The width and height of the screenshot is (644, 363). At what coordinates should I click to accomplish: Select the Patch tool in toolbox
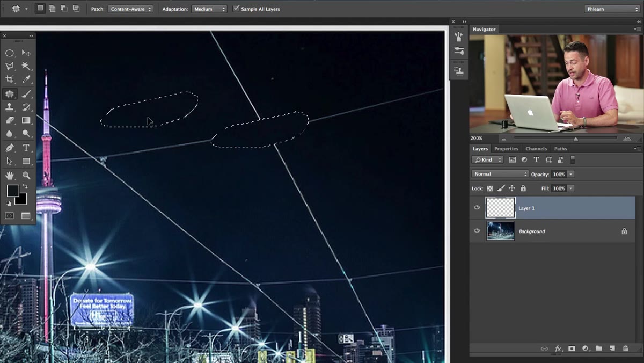point(10,93)
